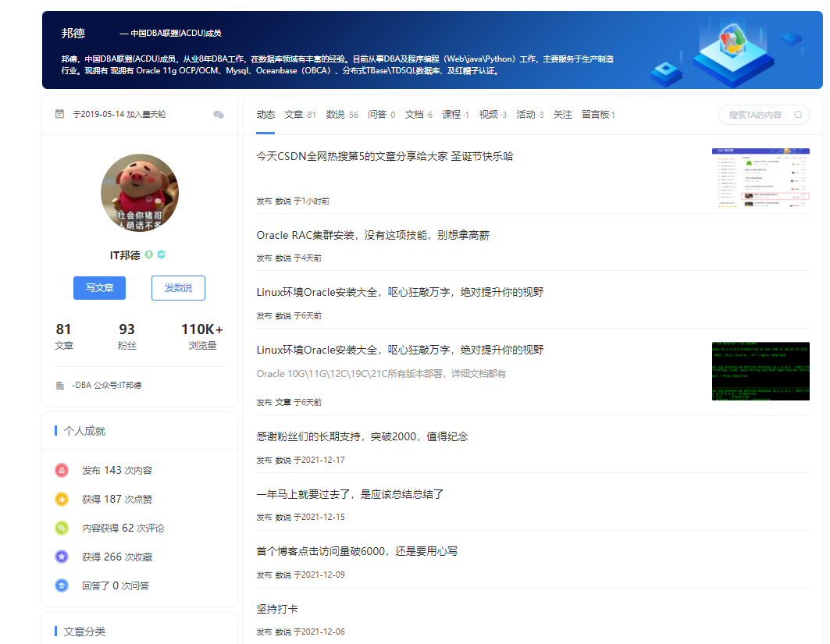
Task: Click the 邦德 banner title
Action: [x=73, y=34]
